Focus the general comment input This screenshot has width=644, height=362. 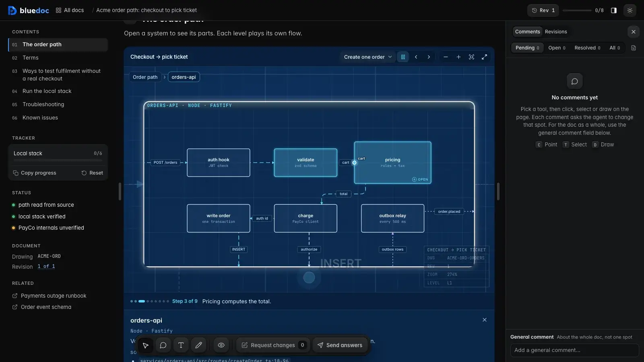(574, 350)
